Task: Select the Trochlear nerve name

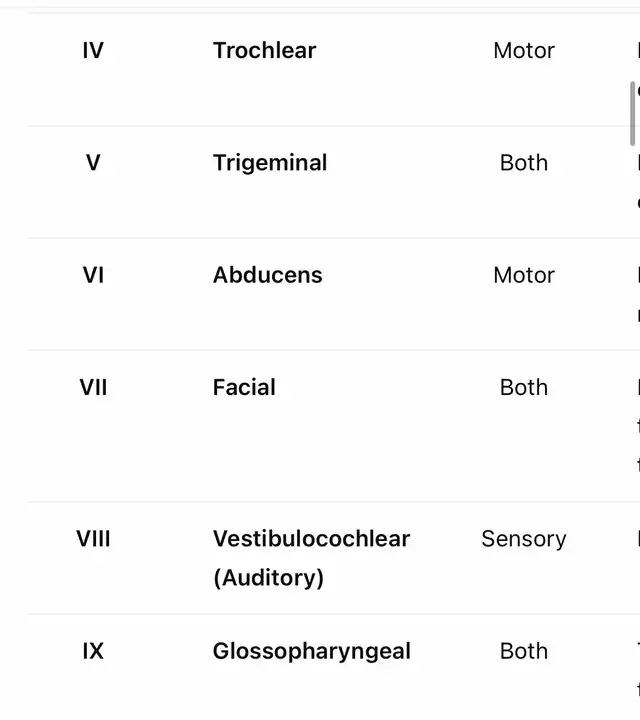Action: [264, 51]
